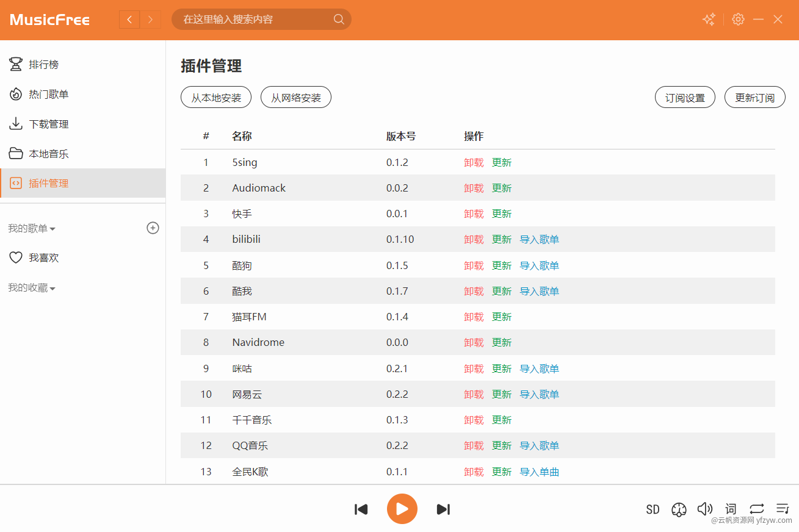799x532 pixels.
Task: Import playlist via bilibili plugin
Action: [x=540, y=239]
